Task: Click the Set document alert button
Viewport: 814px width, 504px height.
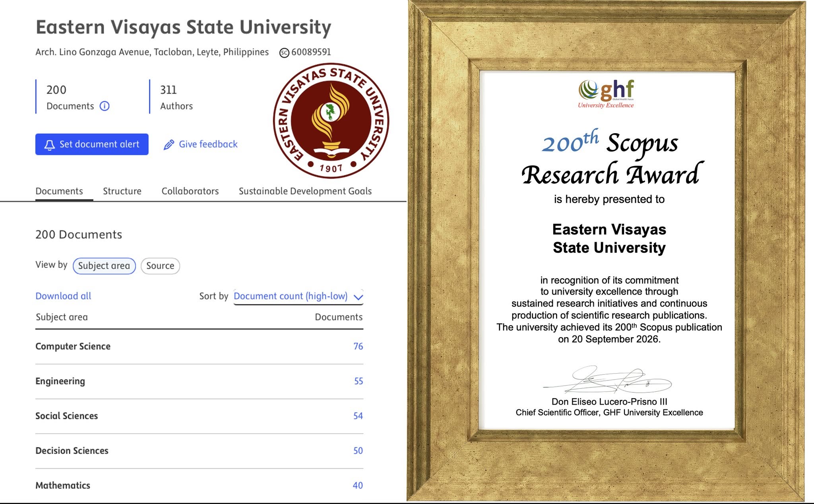Action: 92,144
